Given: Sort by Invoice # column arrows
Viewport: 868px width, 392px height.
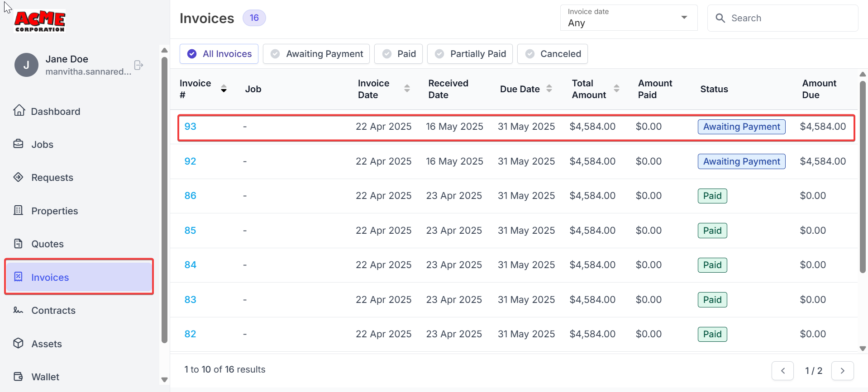Looking at the screenshot, I should click(224, 89).
